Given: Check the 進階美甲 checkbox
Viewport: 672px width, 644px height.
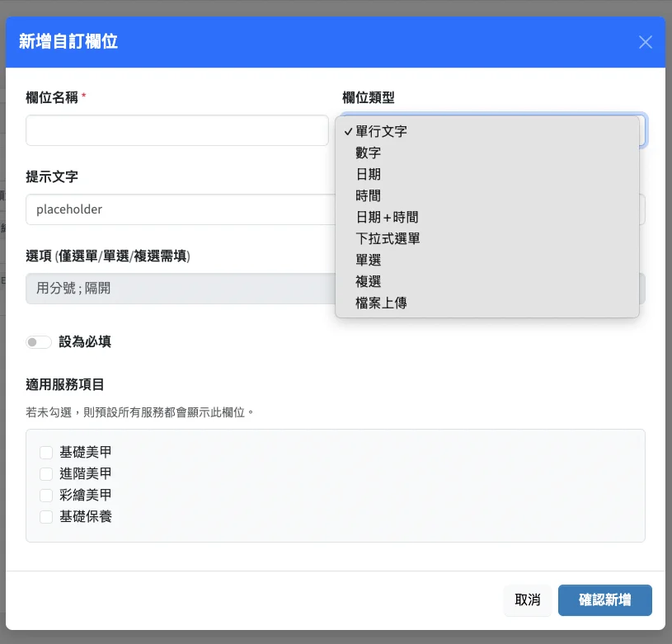Looking at the screenshot, I should click(46, 474).
